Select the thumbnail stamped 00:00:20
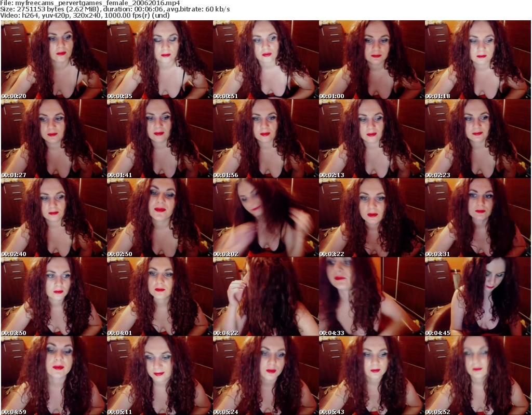The height and width of the screenshot is (415, 532). point(54,60)
